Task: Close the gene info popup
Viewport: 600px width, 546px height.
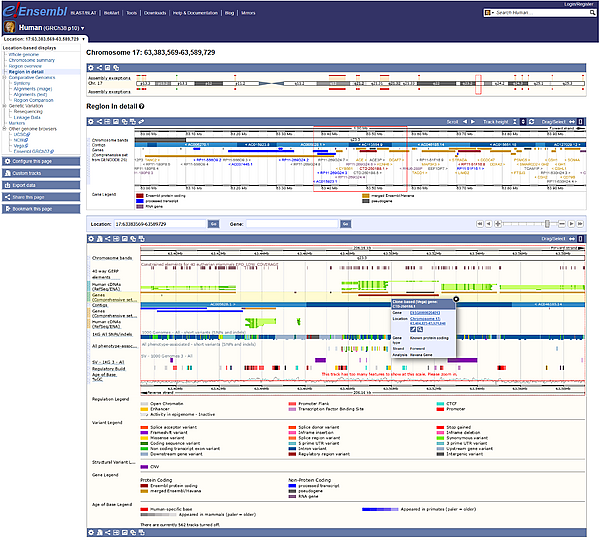Action: 456,298
